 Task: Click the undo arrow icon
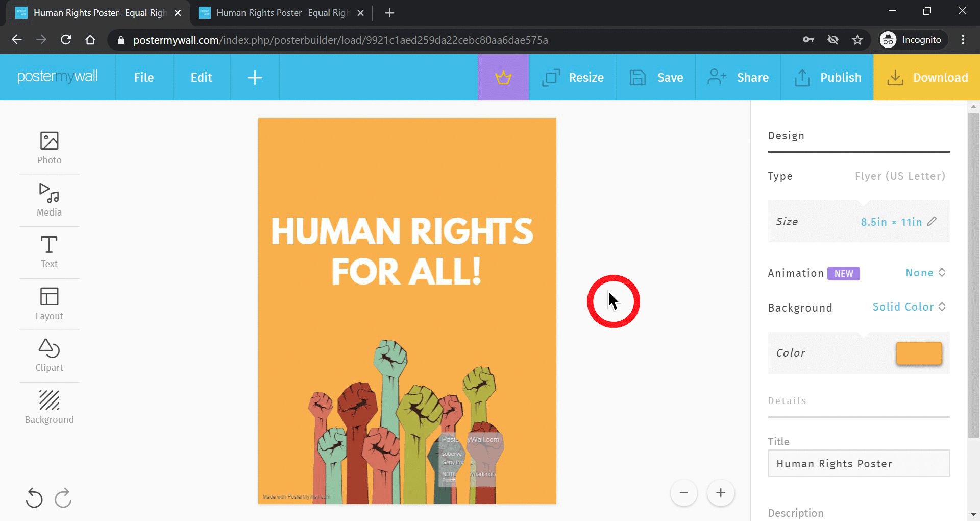34,498
